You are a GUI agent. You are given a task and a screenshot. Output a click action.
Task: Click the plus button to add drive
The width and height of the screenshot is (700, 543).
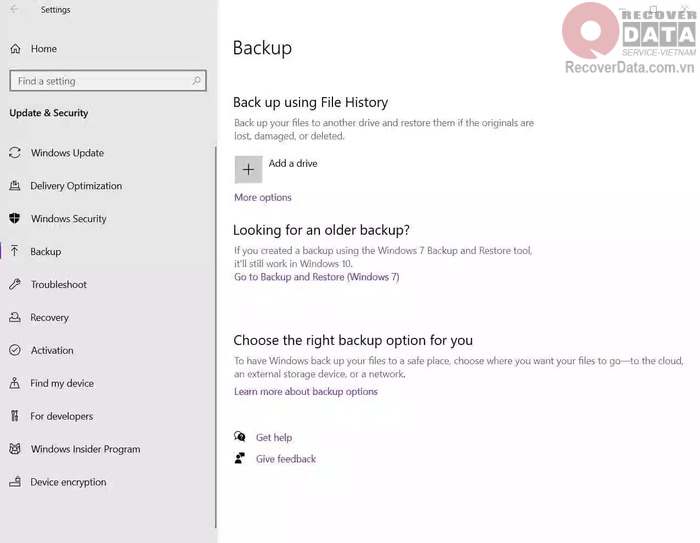(248, 170)
